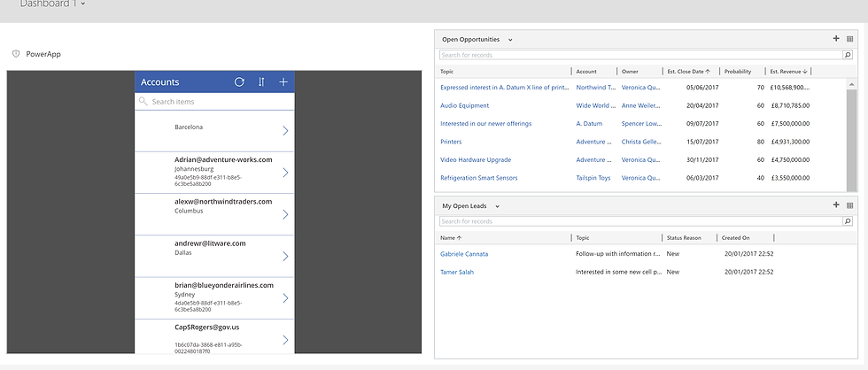The image size is (868, 370).
Task: Add a new account with plus icon
Action: point(283,81)
